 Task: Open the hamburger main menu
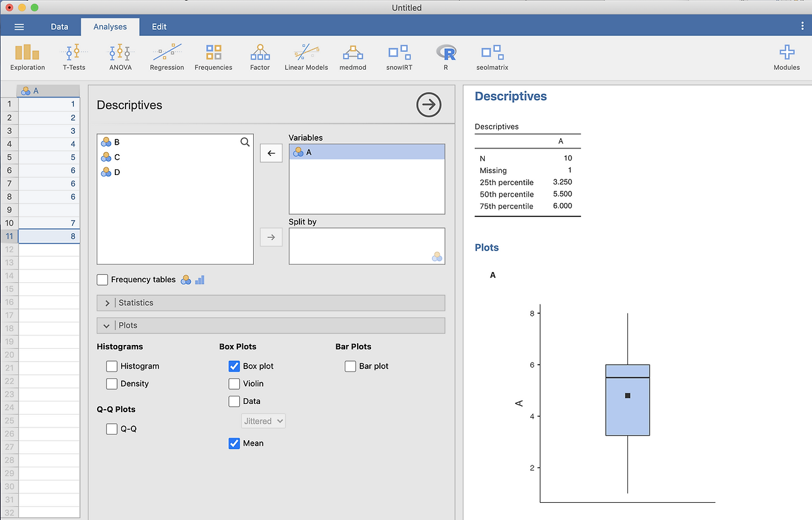click(19, 27)
